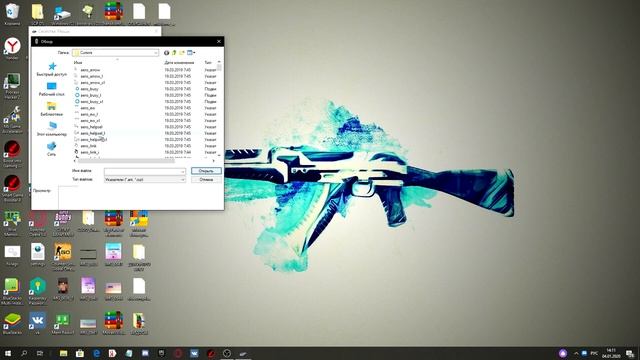The height and width of the screenshot is (360, 640).
Task: Open Microsoft Store from the taskbar
Action: point(80,353)
